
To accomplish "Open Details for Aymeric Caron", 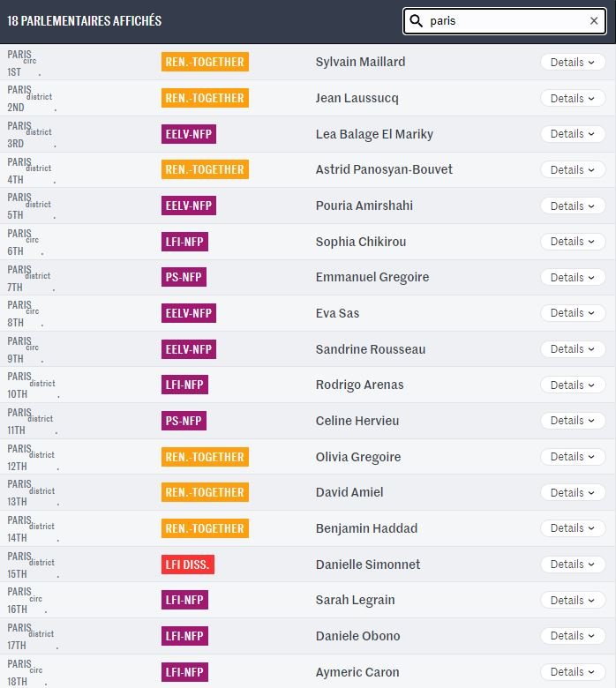I will coord(573,671).
